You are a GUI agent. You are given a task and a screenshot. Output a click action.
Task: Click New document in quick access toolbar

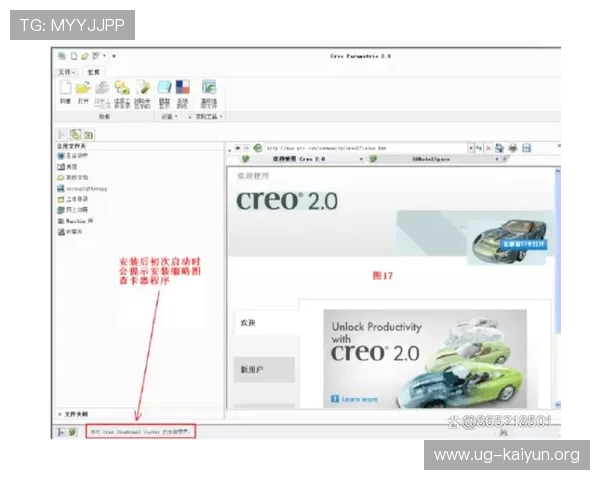(74, 56)
